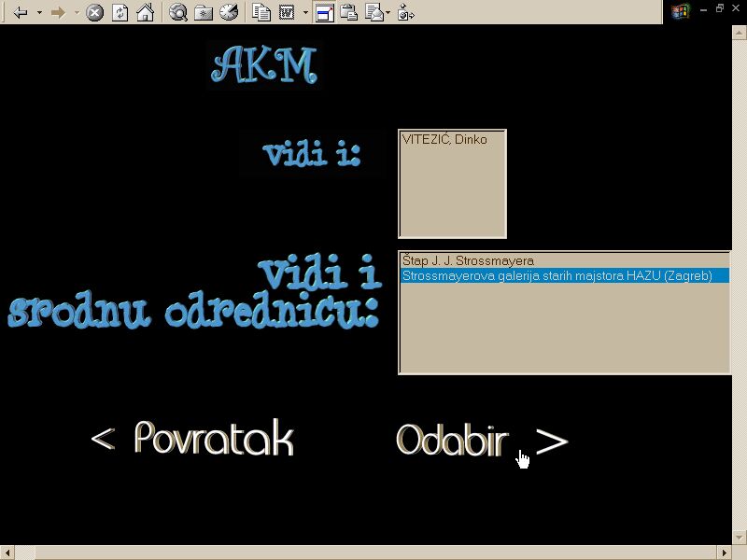Click the horizontal scrollbar left arrow
The width and height of the screenshot is (747, 560).
click(7, 553)
